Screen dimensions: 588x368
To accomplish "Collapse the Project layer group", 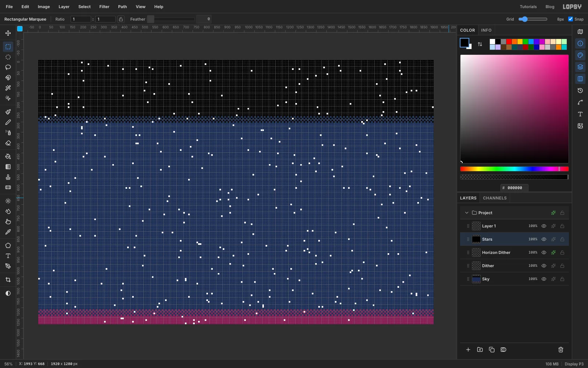I will tap(467, 213).
